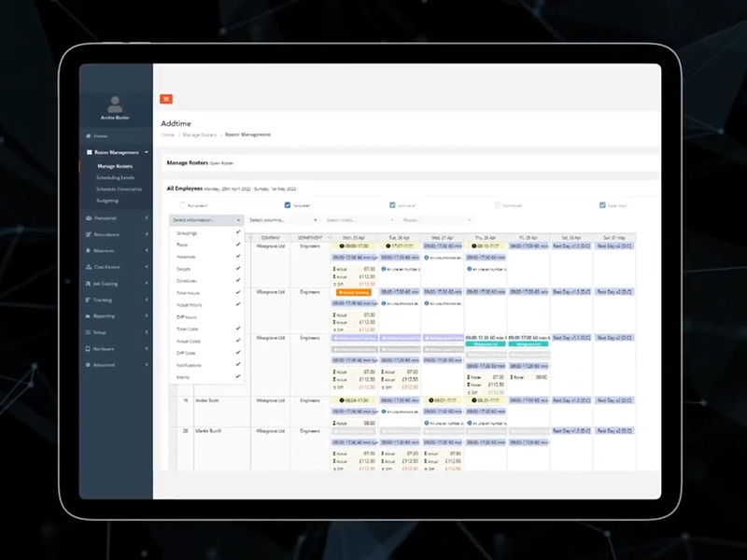Click the orange training badge on Monday
This screenshot has height=560, width=747.
(354, 292)
